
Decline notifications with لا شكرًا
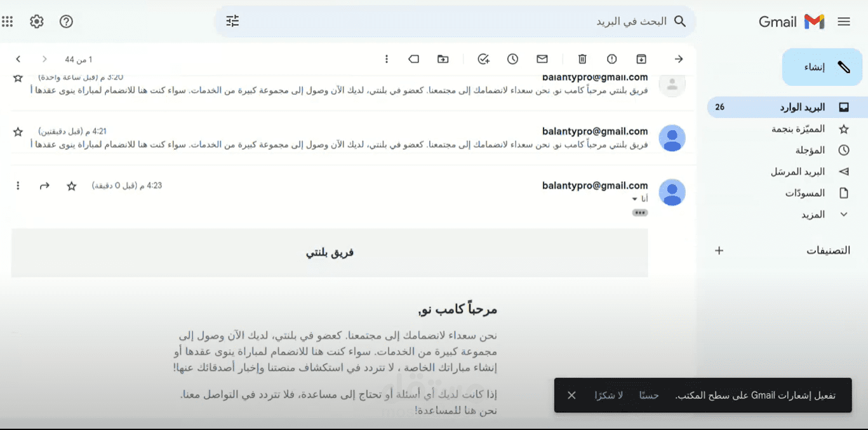pos(609,395)
